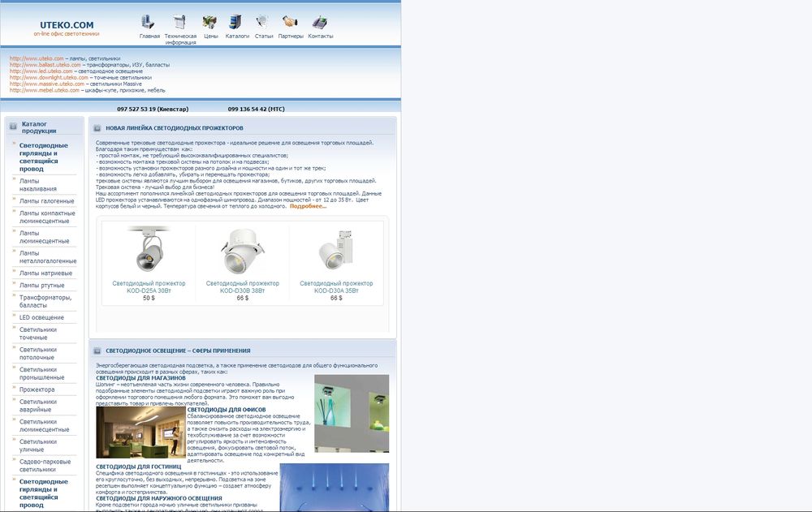The width and height of the screenshot is (812, 512).
Task: Open the Партнеры menu label
Action: tap(291, 37)
